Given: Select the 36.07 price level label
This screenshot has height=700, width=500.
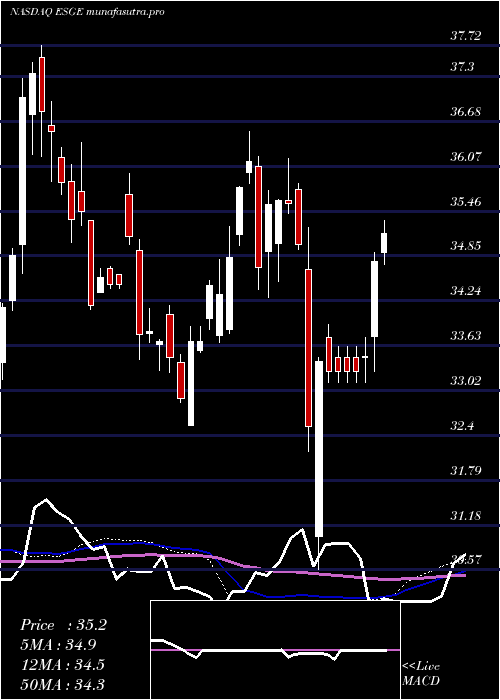Looking at the screenshot, I should pyautogui.click(x=466, y=157).
